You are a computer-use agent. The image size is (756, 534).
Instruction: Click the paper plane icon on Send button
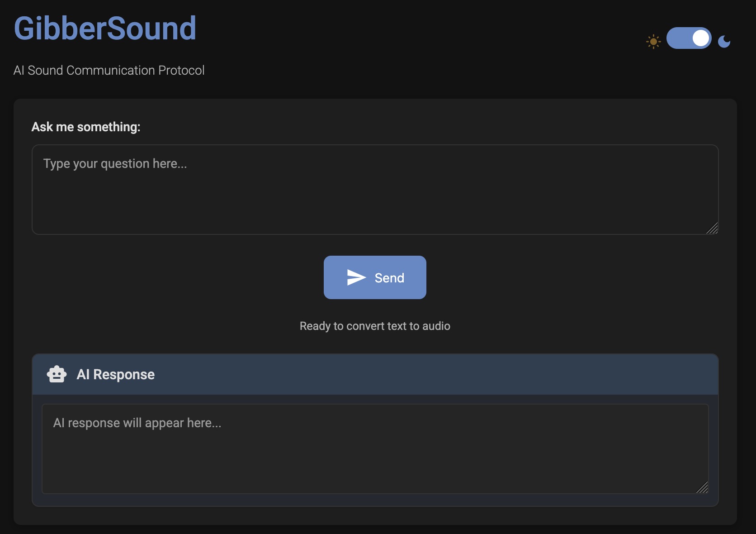pyautogui.click(x=357, y=277)
